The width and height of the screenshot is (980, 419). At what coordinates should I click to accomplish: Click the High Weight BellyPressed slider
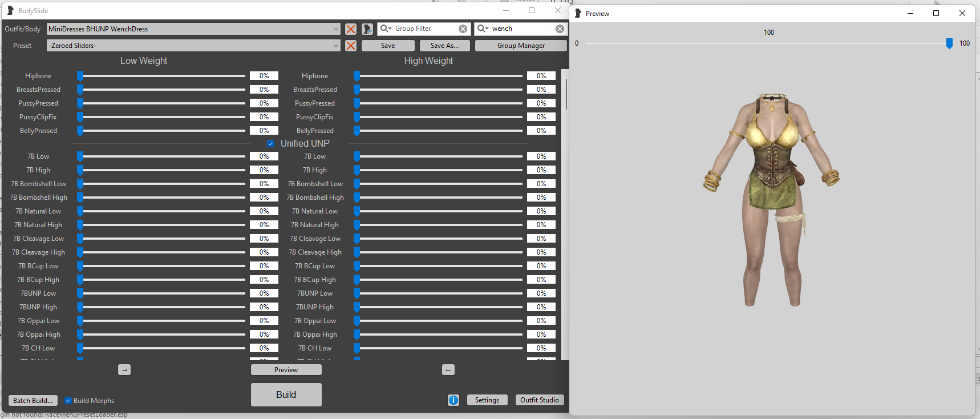tap(438, 131)
